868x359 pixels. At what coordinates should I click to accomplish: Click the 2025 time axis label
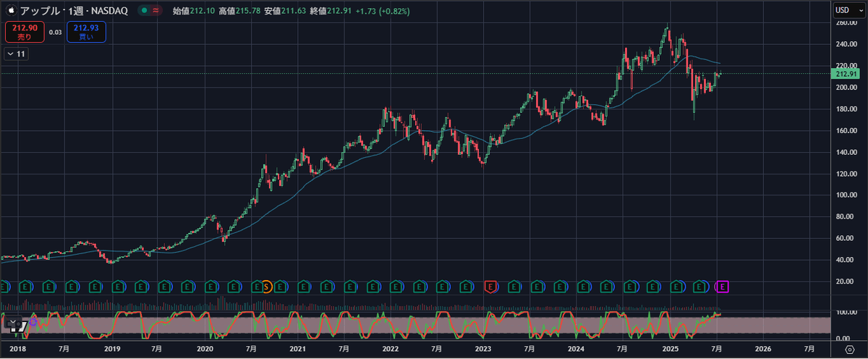click(670, 349)
